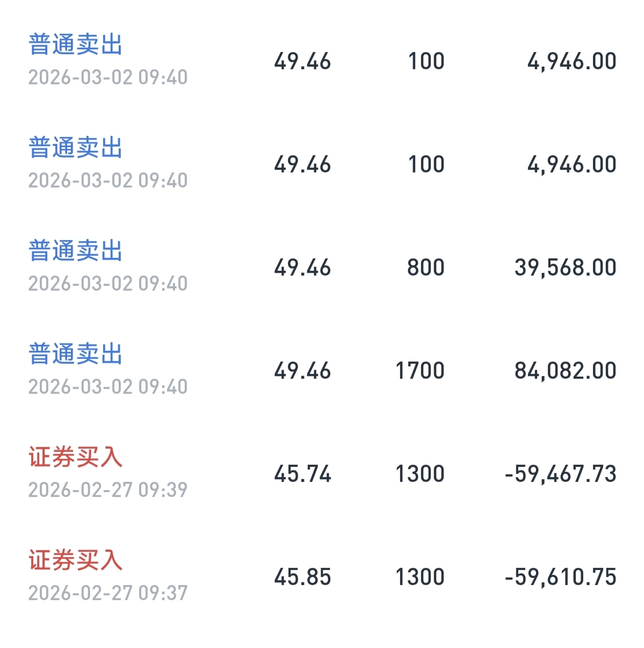Tap the -59,467.73 purchase amount
Screen dimensions: 644x648
[560, 474]
